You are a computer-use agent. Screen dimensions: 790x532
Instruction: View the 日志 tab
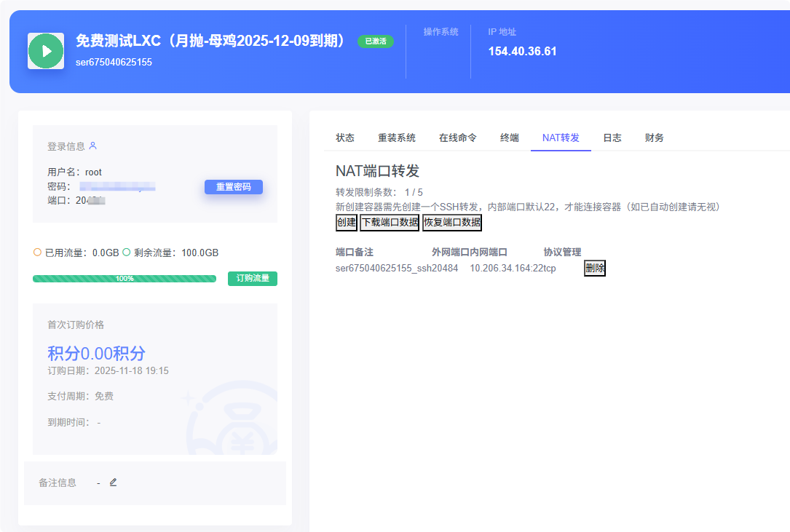click(612, 138)
